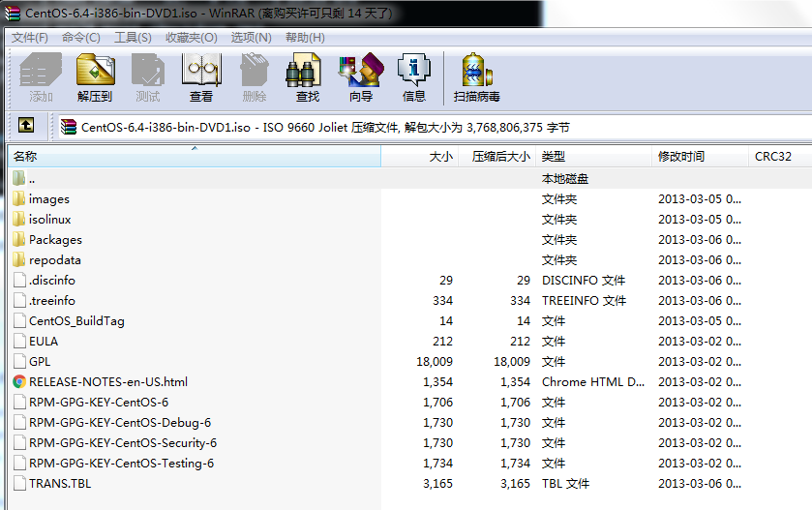Click the TRANS.TBL size value 3,165
This screenshot has width=812, height=510.
[x=437, y=484]
